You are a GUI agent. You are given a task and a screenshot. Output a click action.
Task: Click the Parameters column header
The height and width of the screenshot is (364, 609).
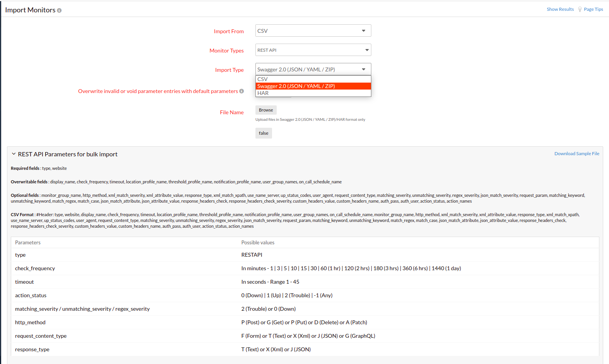click(28, 242)
